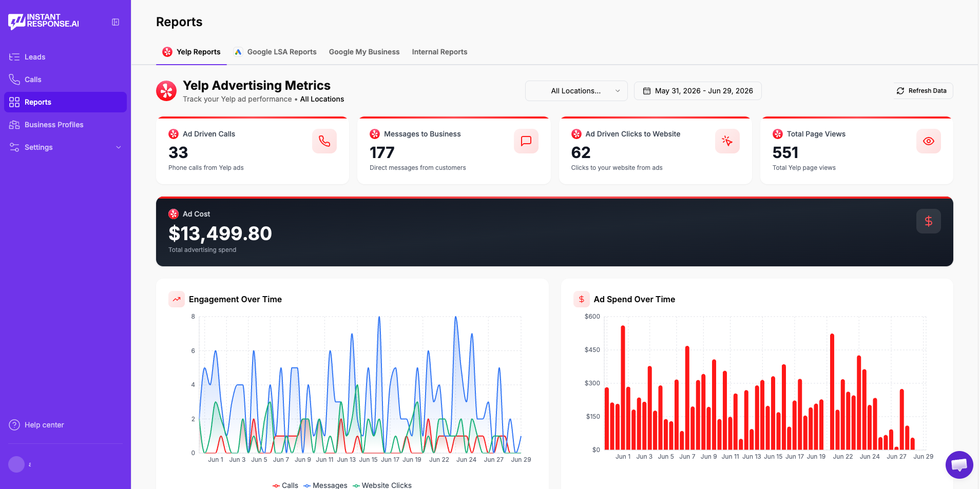This screenshot has height=489, width=980.
Task: Click the Help center link
Action: [x=44, y=425]
